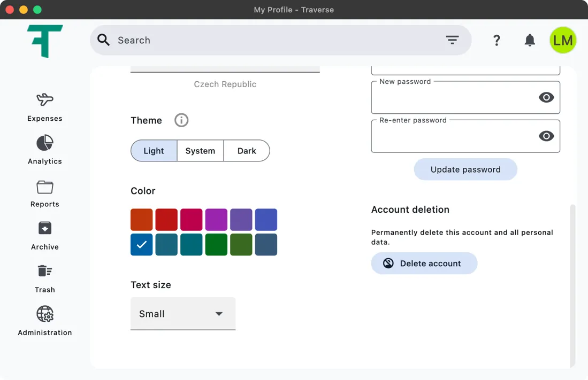This screenshot has width=588, height=380.
Task: Select the System theme option
Action: [x=200, y=151]
